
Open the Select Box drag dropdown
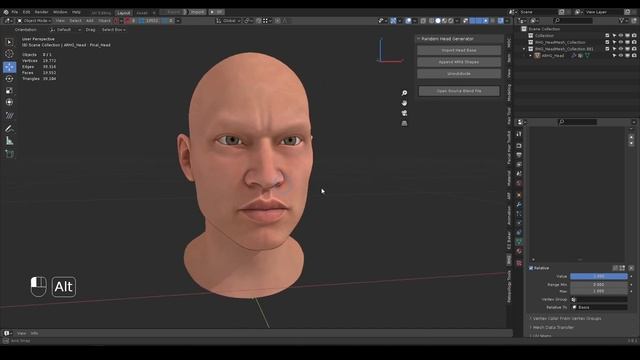click(x=113, y=30)
